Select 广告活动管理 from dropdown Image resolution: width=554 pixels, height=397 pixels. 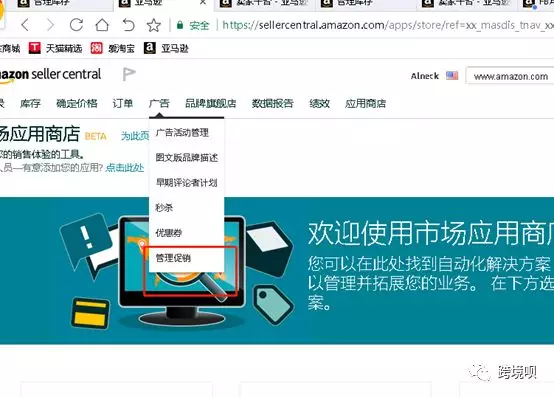pos(182,133)
